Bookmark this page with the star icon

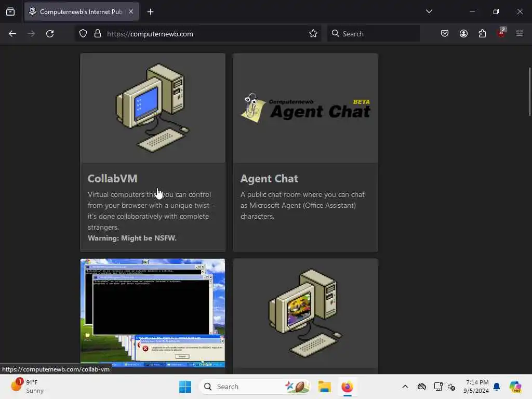pyautogui.click(x=313, y=34)
